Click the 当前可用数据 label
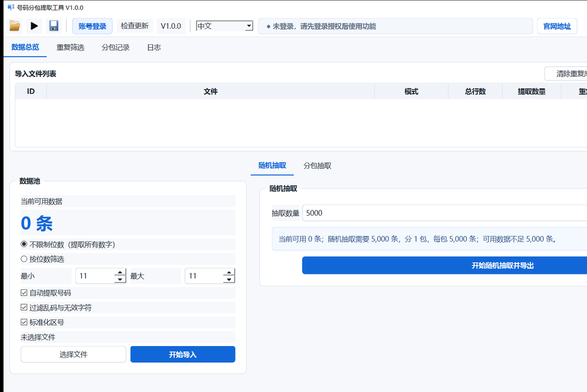 pos(42,202)
